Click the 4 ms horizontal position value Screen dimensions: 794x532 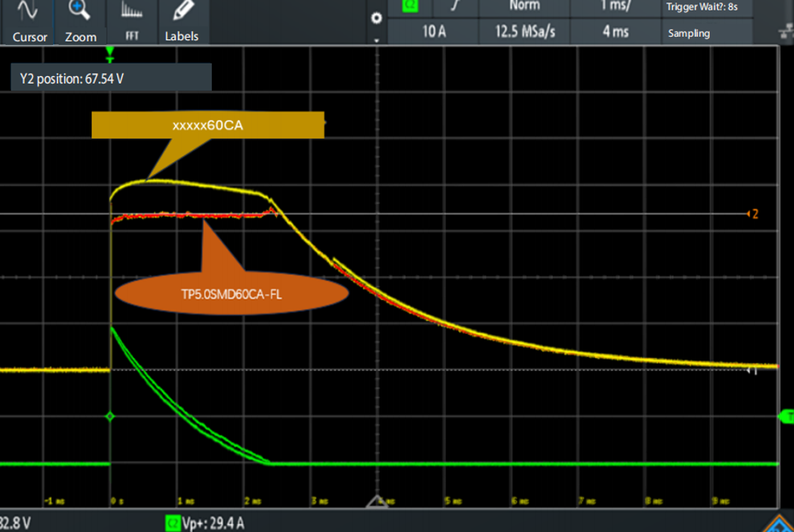(x=615, y=32)
